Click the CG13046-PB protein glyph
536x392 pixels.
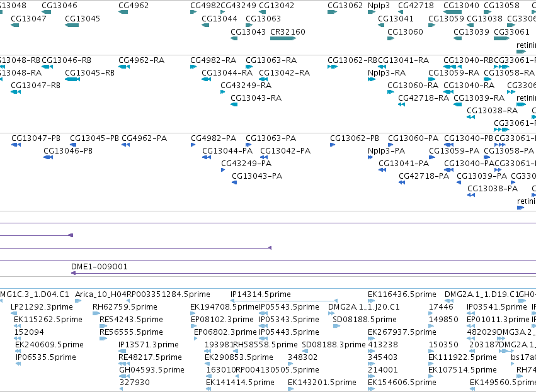point(48,157)
